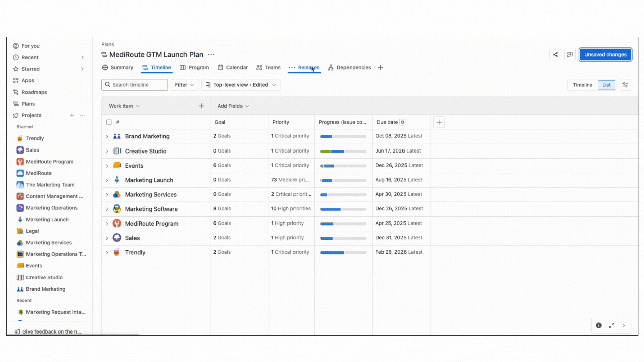Open the Filter dropdown

184,85
